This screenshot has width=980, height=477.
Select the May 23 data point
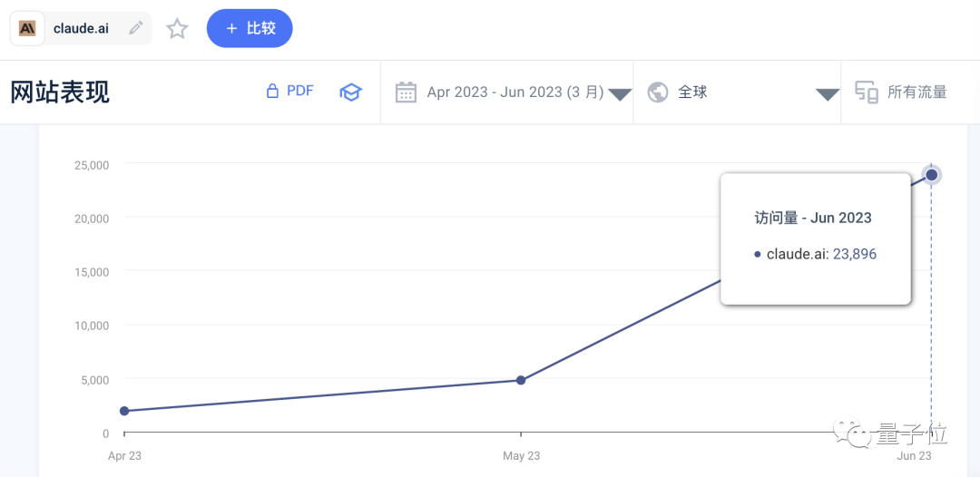point(521,380)
